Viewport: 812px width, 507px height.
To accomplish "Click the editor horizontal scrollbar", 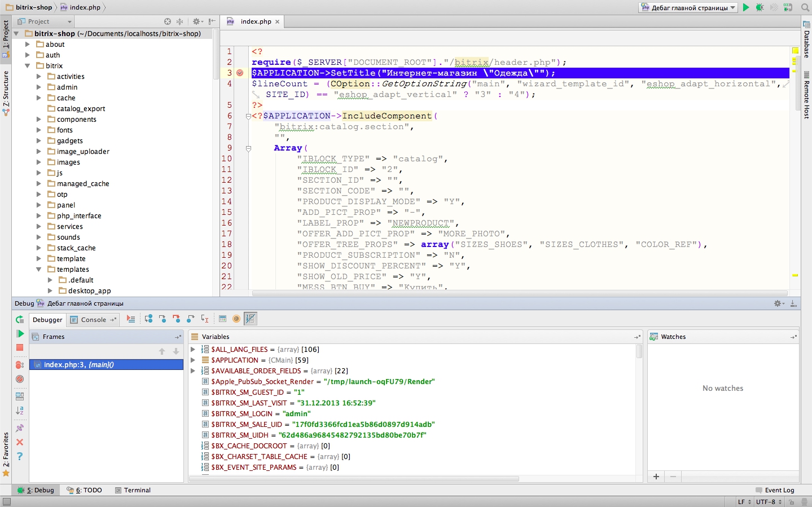I will (519, 293).
